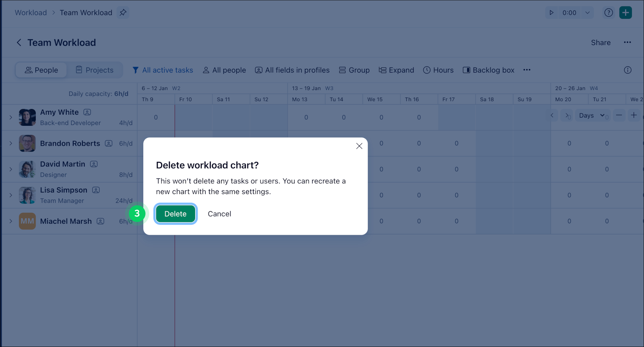The image size is (644, 347).
Task: Select David Martin's name
Action: tap(63, 164)
